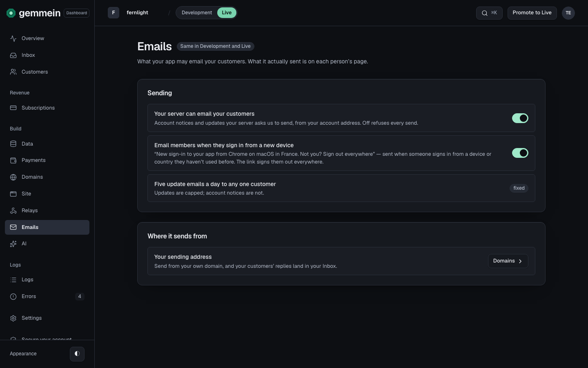Click 'Five update emails a day' row title
588x368 pixels.
click(x=215, y=184)
